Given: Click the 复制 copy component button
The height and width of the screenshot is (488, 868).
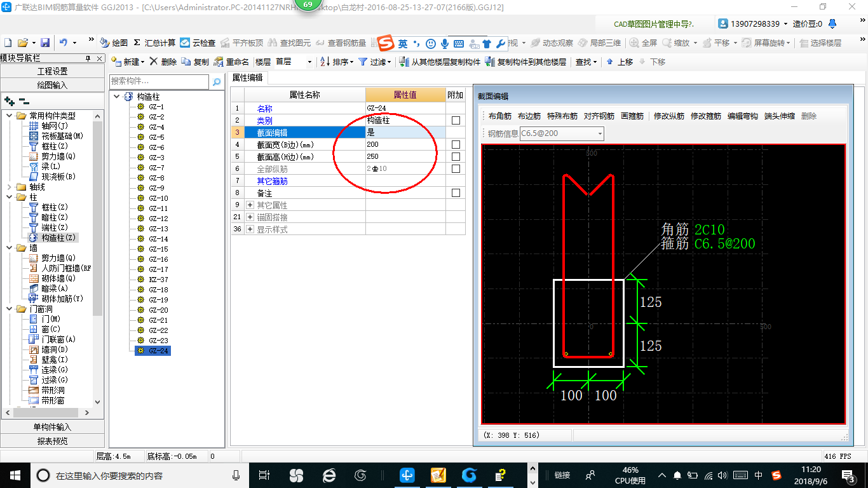Looking at the screenshot, I should pos(194,62).
